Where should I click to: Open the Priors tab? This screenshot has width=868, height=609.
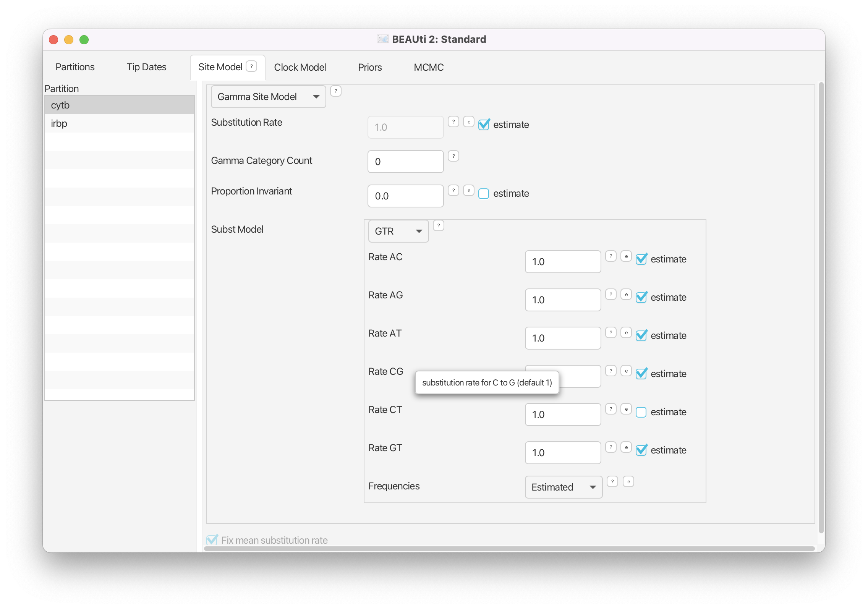[x=369, y=67]
